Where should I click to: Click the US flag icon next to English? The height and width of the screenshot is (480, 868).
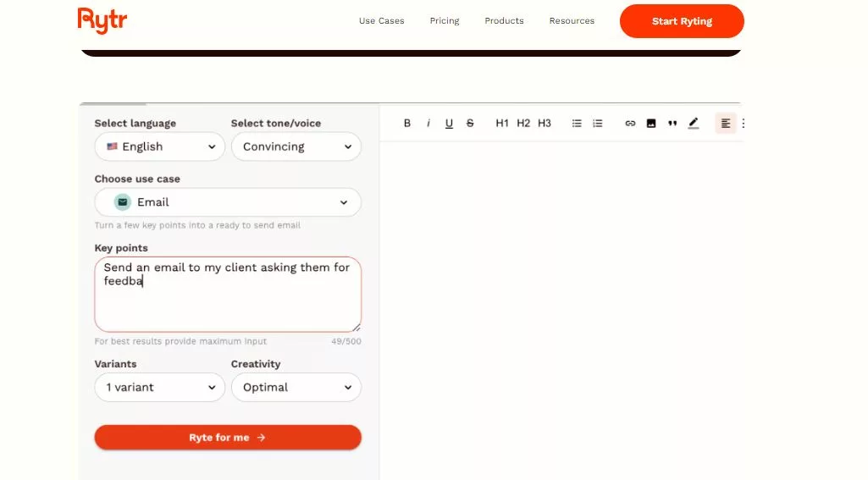point(112,146)
